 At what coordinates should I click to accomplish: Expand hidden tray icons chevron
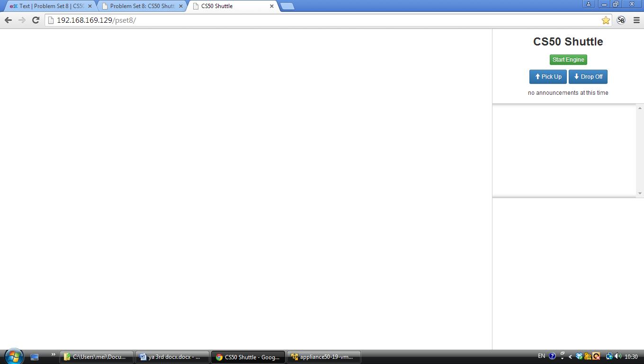(x=570, y=357)
